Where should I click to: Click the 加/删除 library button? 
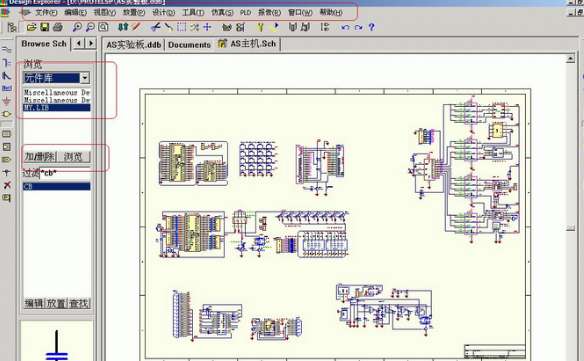(x=40, y=156)
